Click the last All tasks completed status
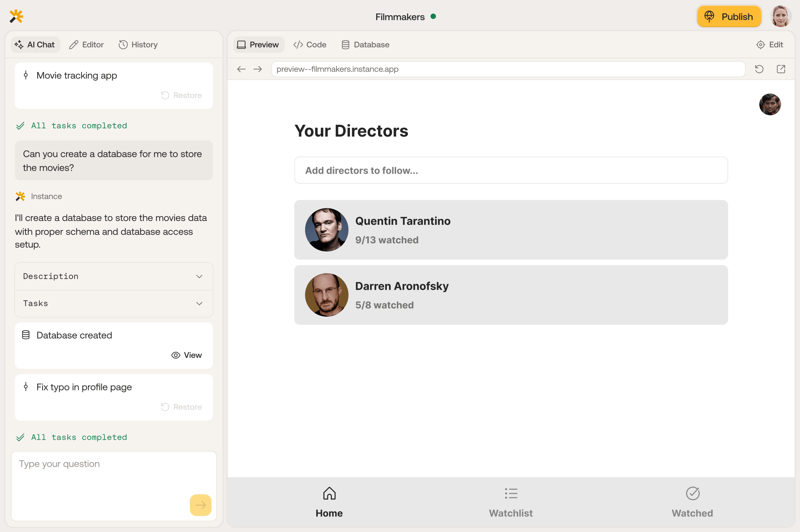 (72, 437)
